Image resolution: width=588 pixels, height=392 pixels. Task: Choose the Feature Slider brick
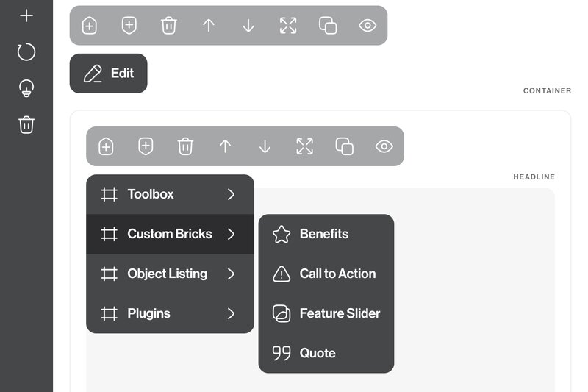[339, 313]
